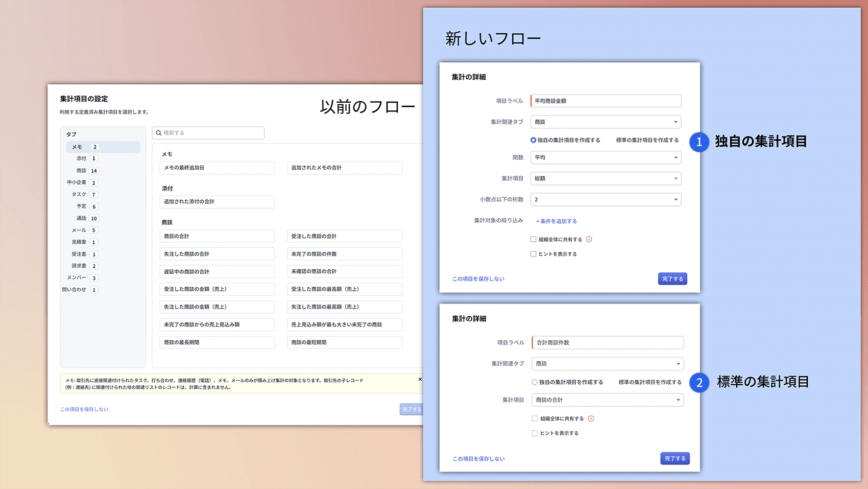
Task: Enable ヒントを表示する checkbox in 平均商談金額 form
Action: coord(534,254)
